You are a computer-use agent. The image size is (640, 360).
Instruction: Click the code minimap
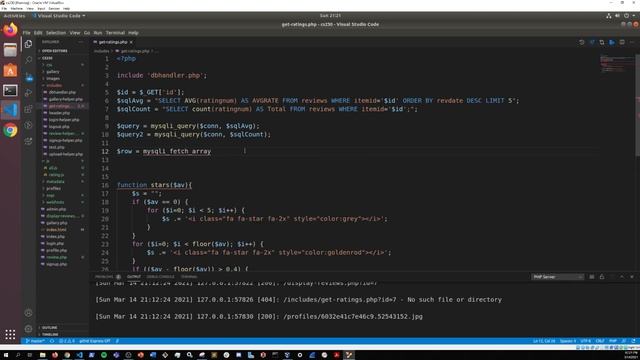click(616, 64)
